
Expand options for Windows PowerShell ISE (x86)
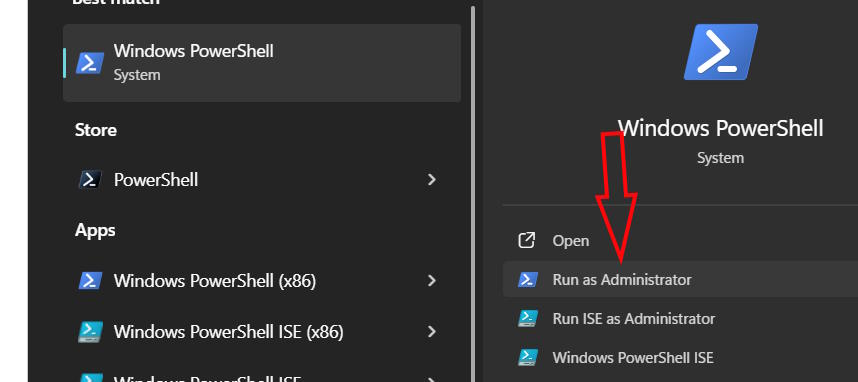click(432, 332)
